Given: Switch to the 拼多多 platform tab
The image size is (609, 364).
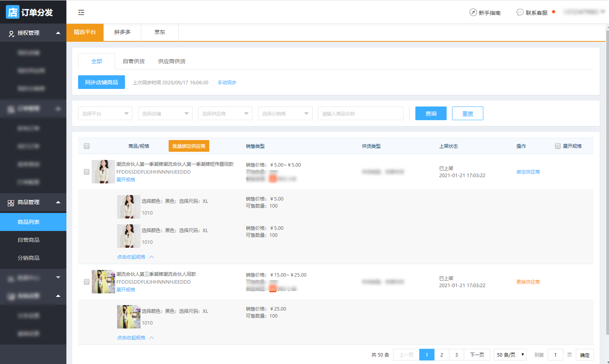Looking at the screenshot, I should [122, 32].
